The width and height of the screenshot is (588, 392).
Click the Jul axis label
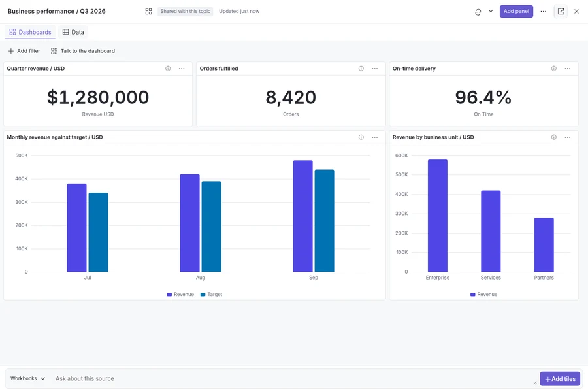[x=88, y=278]
